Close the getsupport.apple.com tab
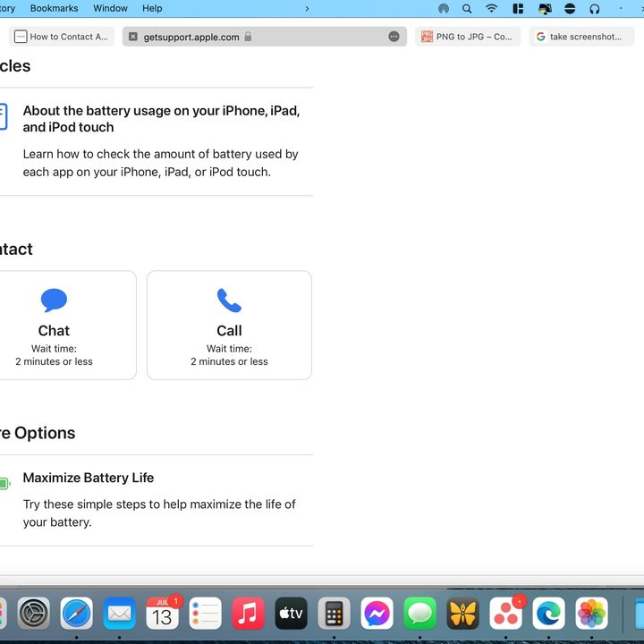The image size is (644, 644). pyautogui.click(x=133, y=37)
